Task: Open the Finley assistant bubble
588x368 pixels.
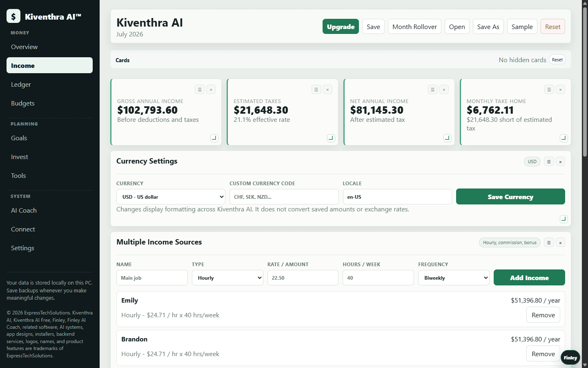Action: 570,358
